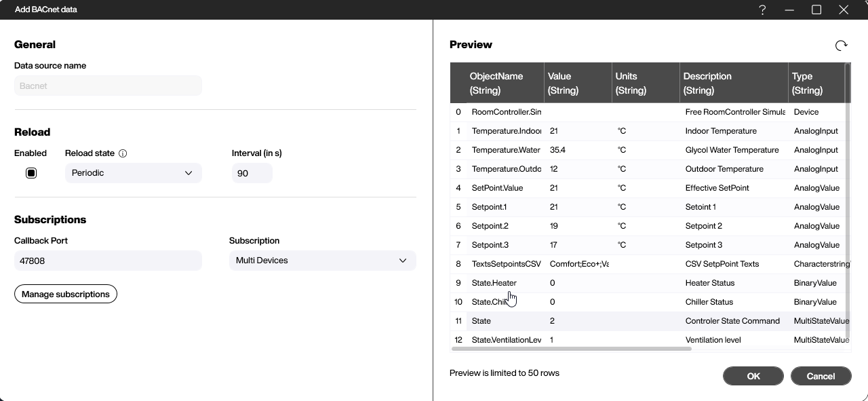Click the refresh preview icon
The height and width of the screenshot is (401, 868).
pyautogui.click(x=841, y=45)
